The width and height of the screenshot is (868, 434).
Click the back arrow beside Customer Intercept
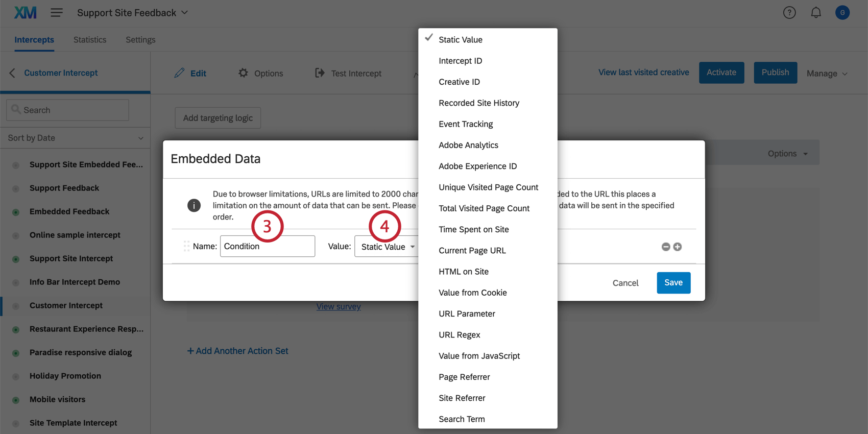[12, 73]
